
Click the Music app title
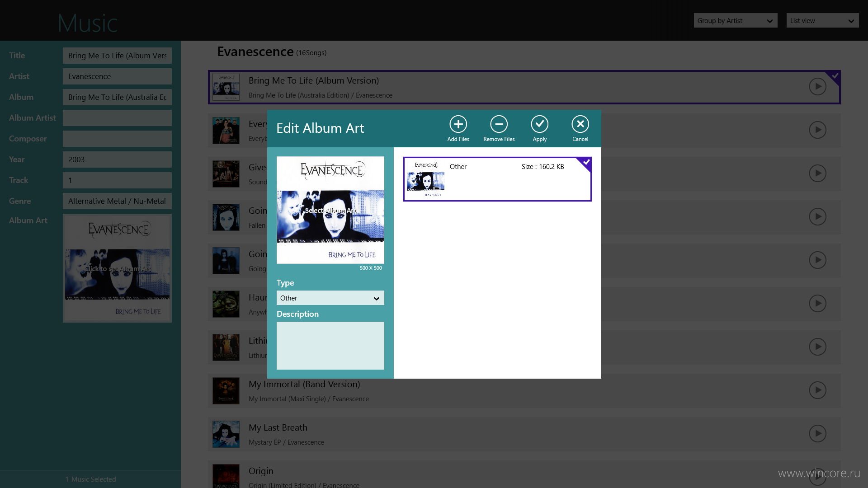click(x=88, y=23)
